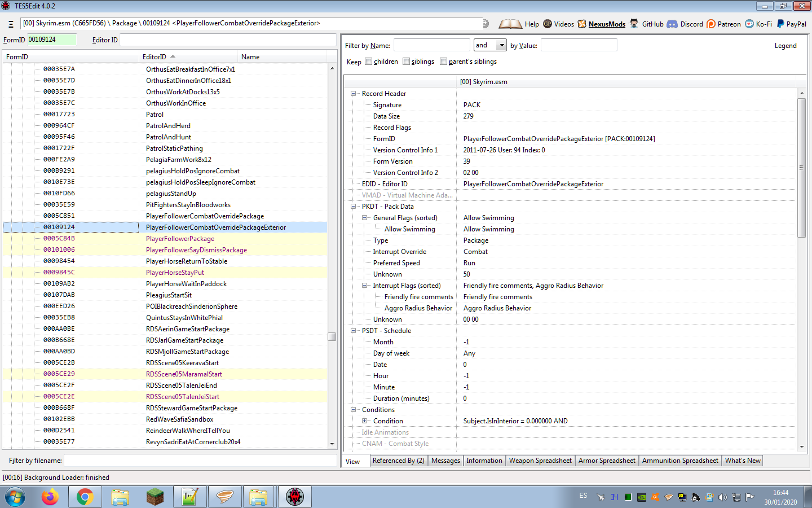Open NVIDIA tray icon

click(641, 497)
